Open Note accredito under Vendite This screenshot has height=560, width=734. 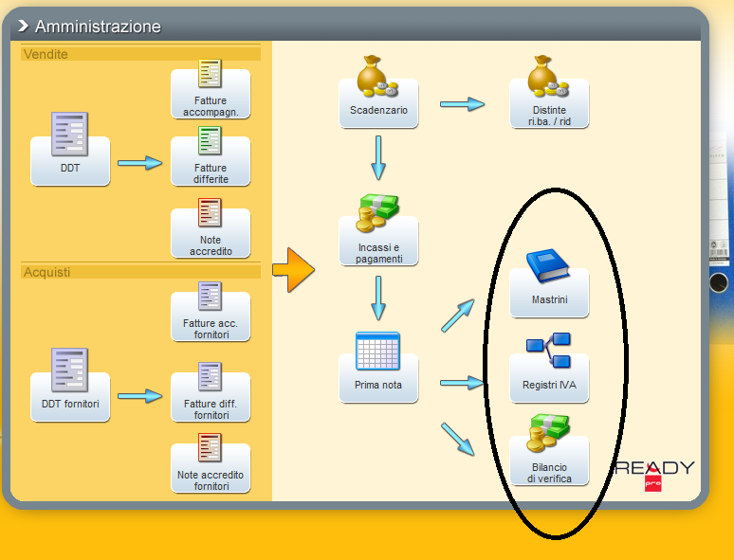pyautogui.click(x=211, y=227)
